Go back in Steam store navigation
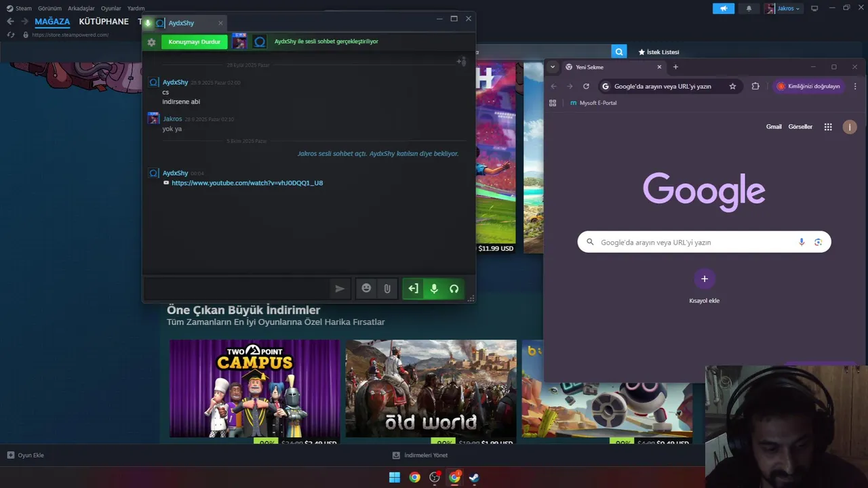The image size is (868, 488). tap(10, 22)
